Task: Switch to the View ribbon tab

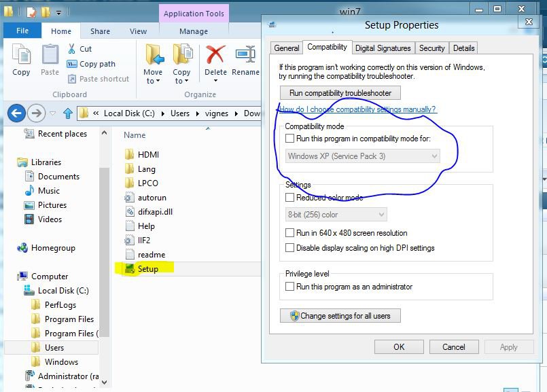Action: [x=138, y=31]
